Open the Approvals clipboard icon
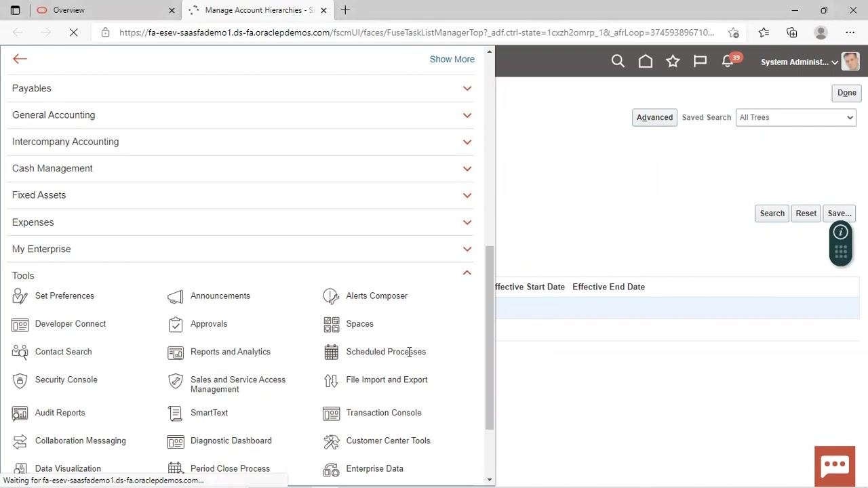This screenshot has width=868, height=488. 176,324
